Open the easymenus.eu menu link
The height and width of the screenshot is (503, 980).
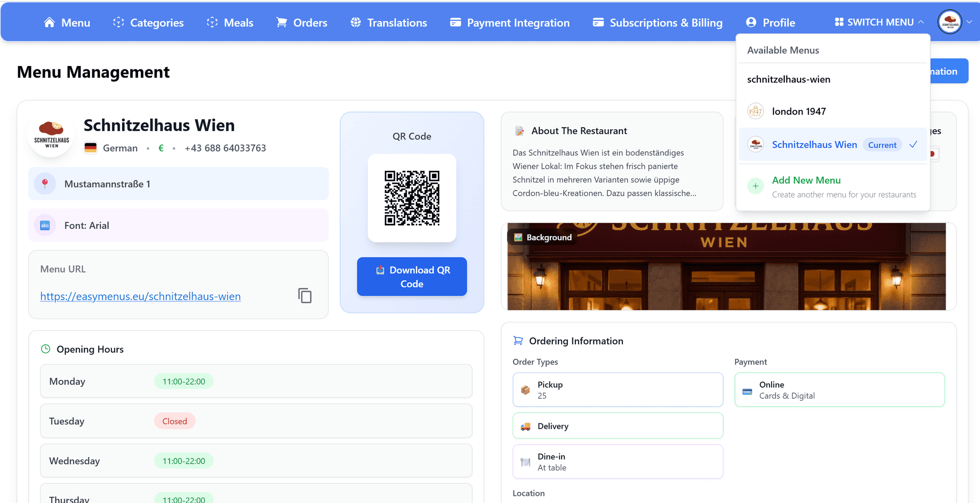[140, 296]
